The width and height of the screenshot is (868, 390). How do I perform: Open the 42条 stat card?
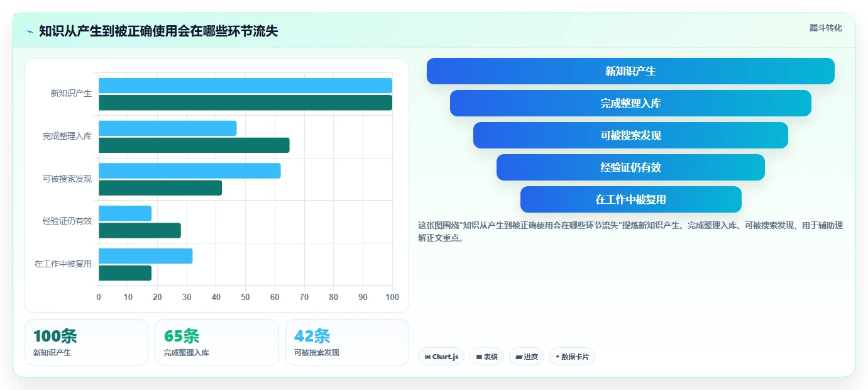point(347,342)
